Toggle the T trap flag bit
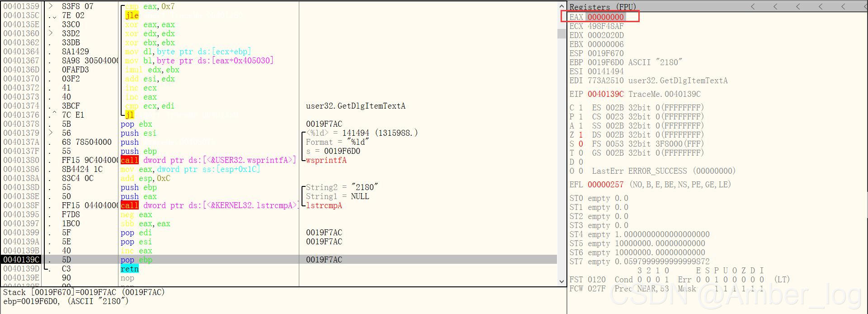The height and width of the screenshot is (314, 868). 581,153
